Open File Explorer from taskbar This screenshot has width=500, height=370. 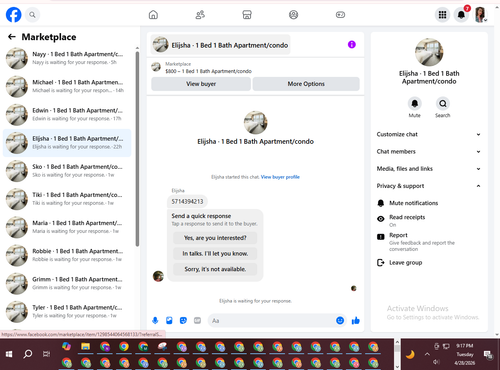(86, 347)
